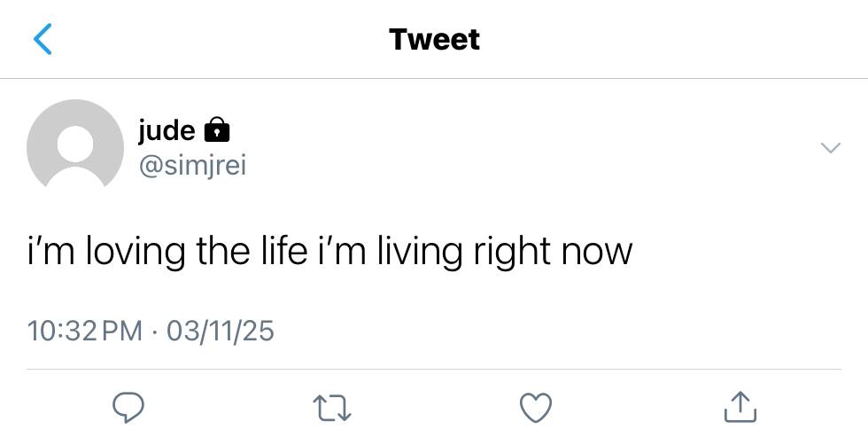Open profile via display name jude
868x445 pixels.
pyautogui.click(x=167, y=130)
